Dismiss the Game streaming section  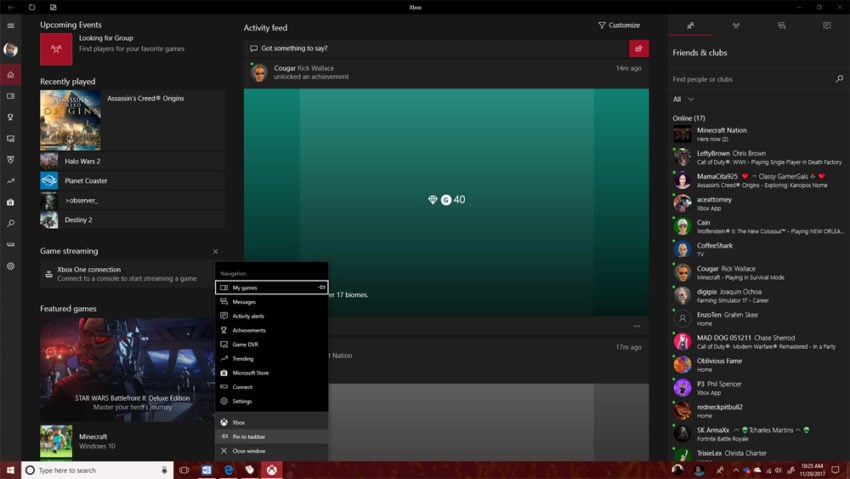215,251
